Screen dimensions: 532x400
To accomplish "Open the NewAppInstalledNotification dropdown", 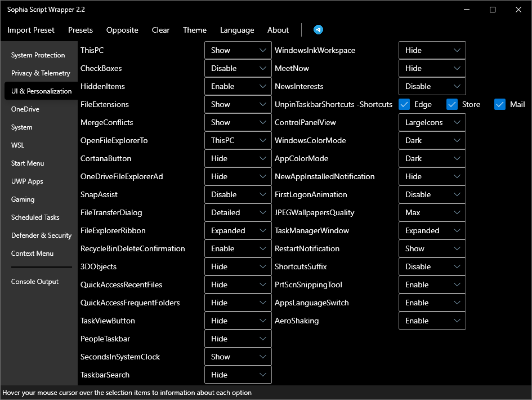I will [432, 176].
